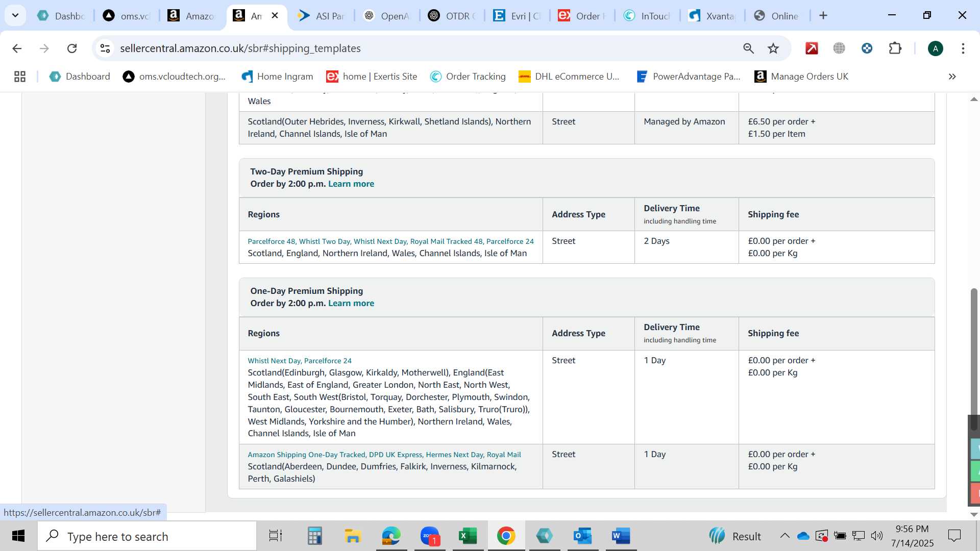Go back to the previous page
Screen dimensions: 980x551
[x=17, y=48]
